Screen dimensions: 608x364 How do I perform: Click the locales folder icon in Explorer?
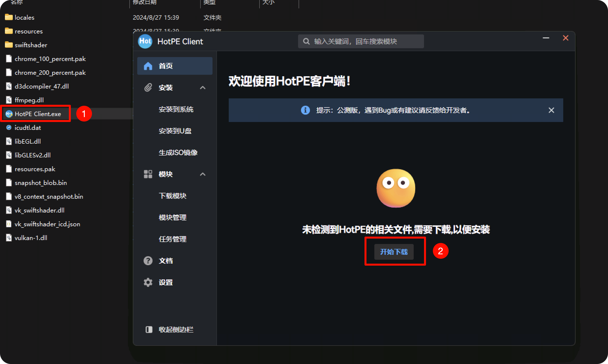pos(9,17)
